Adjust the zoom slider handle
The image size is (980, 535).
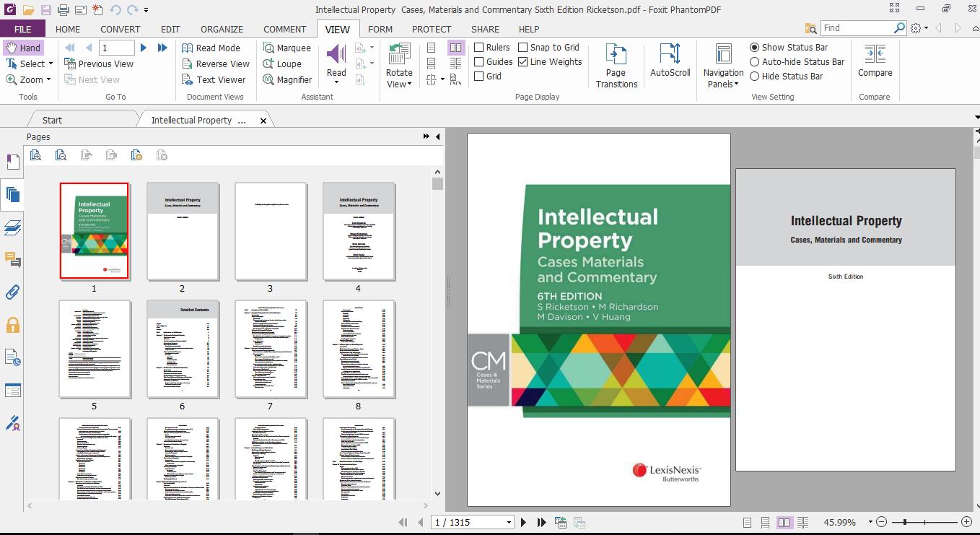(x=905, y=522)
